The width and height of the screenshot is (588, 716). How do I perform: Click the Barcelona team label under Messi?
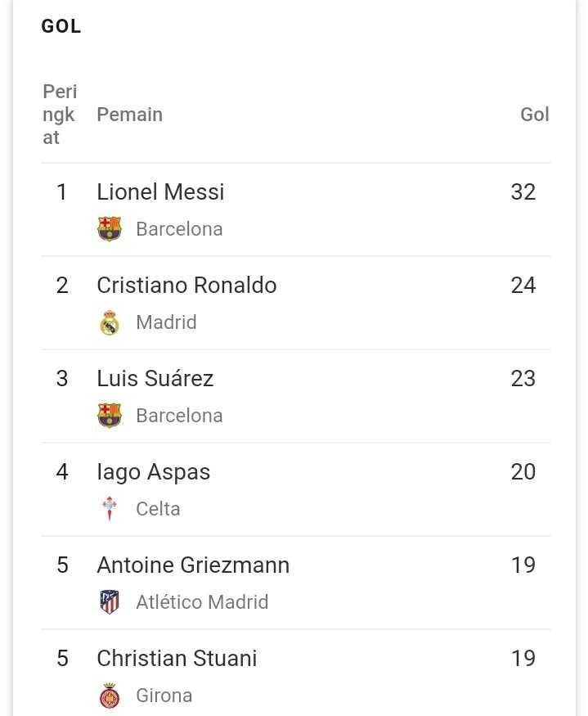click(179, 229)
